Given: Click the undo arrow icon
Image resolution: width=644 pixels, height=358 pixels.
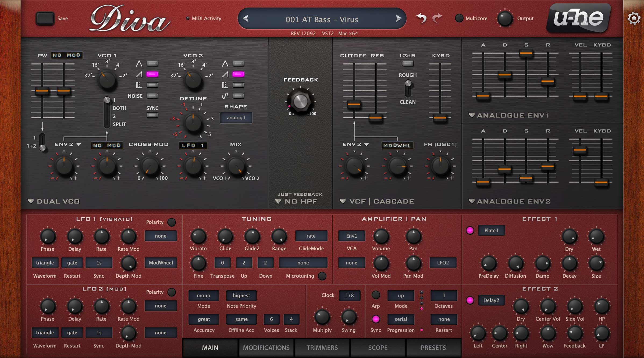Looking at the screenshot, I should coord(421,18).
